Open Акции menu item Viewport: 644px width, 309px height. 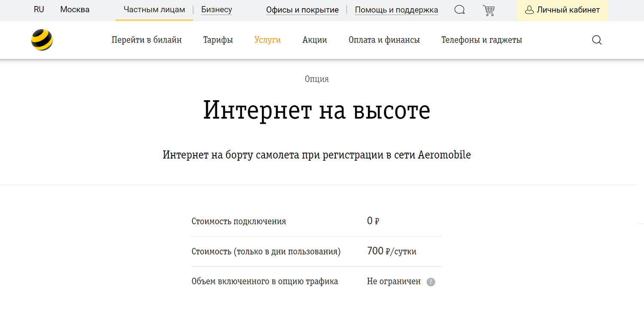315,40
